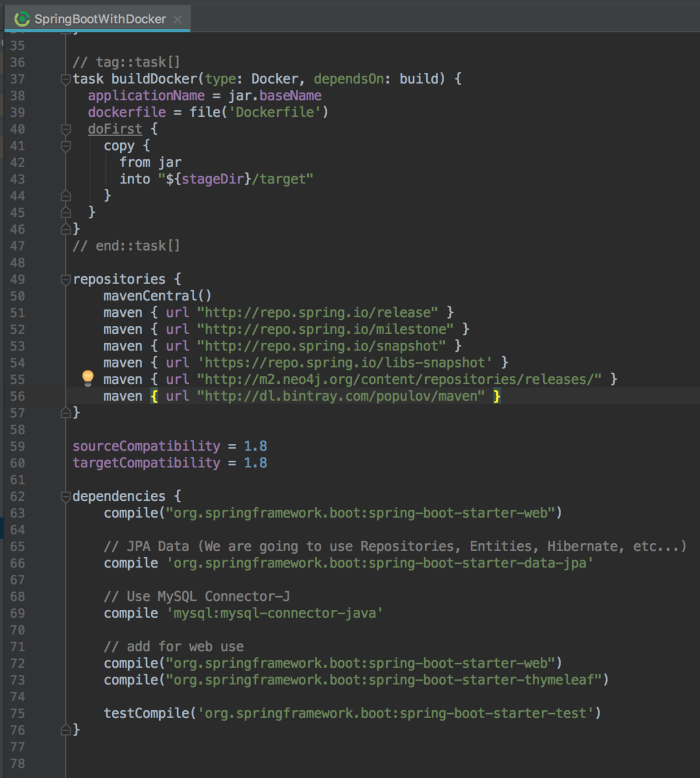This screenshot has height=778, width=700.
Task: Click the 'from jar' statement
Action: click(x=150, y=162)
